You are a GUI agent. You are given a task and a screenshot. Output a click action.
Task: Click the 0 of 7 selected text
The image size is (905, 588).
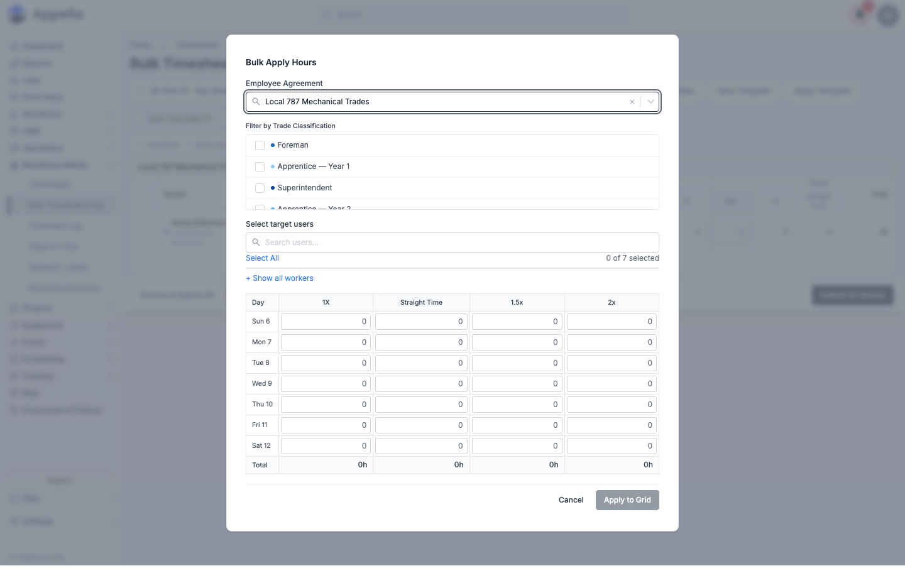point(632,258)
